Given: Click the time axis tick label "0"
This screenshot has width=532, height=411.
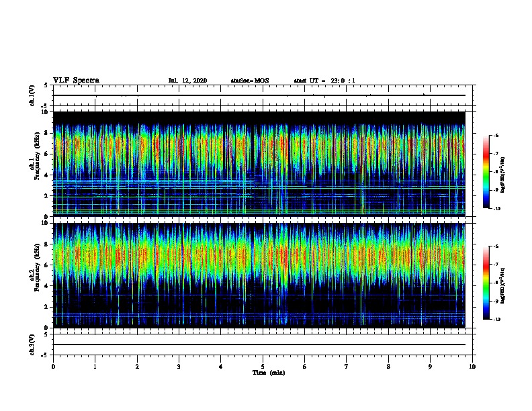Looking at the screenshot, I should pos(53,366).
